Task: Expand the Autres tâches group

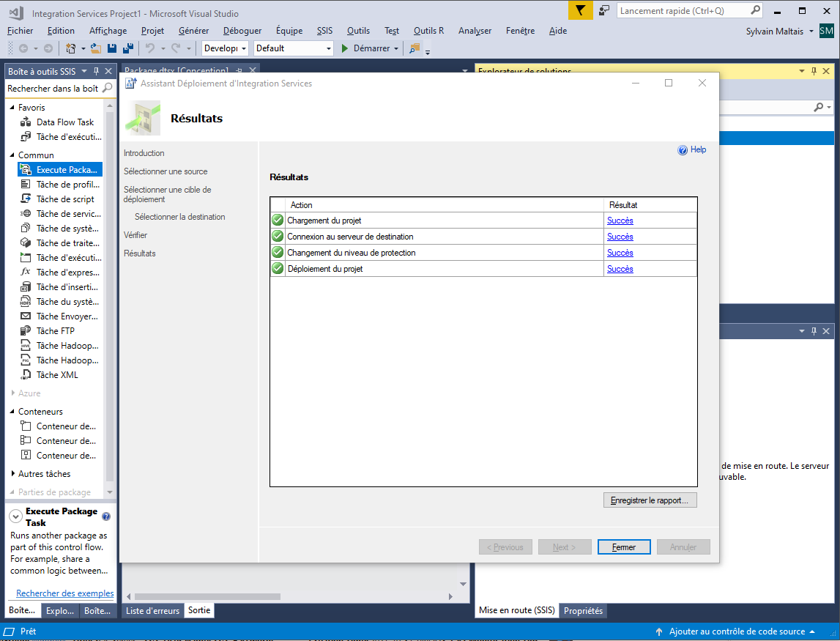Action: click(x=12, y=474)
